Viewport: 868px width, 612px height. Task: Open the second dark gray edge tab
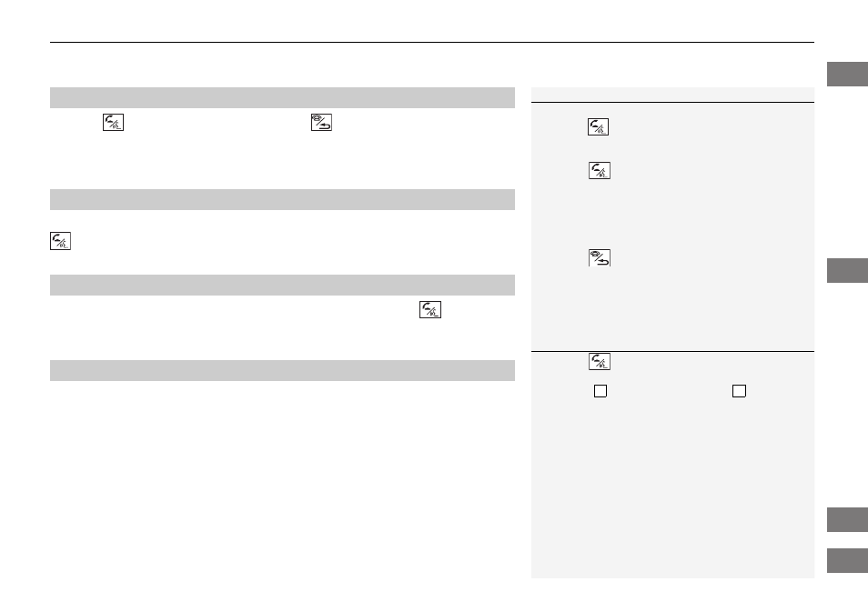pyautogui.click(x=847, y=271)
